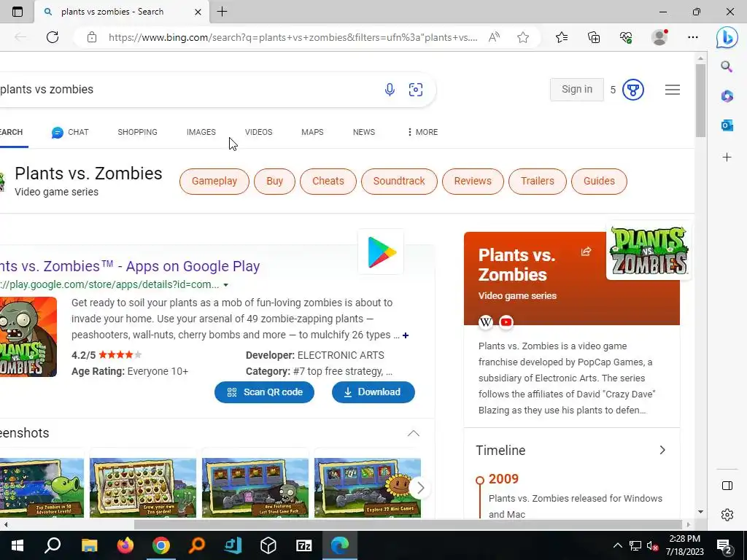747x560 pixels.
Task: View site information lock icon
Action: [x=92, y=37]
